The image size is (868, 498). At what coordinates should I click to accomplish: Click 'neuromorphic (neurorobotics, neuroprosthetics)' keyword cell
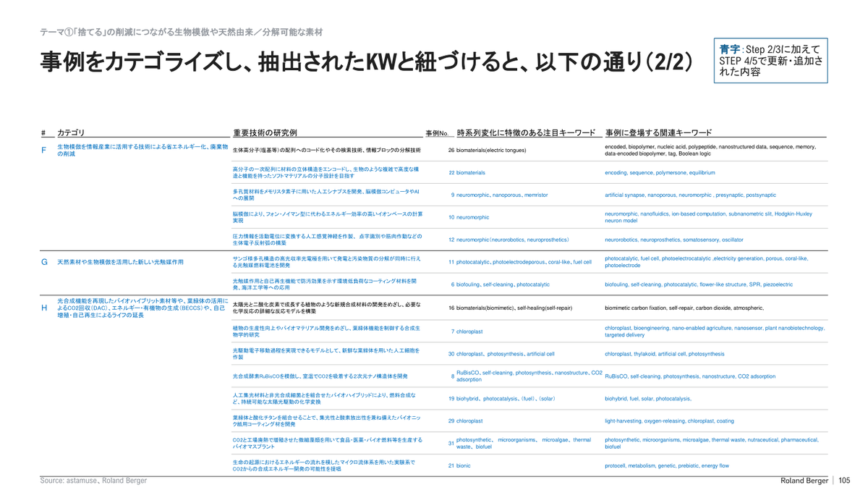tap(513, 240)
